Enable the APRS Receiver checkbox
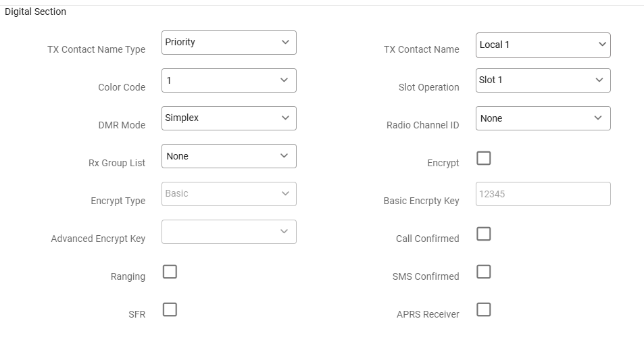The width and height of the screenshot is (644, 346). coord(484,310)
